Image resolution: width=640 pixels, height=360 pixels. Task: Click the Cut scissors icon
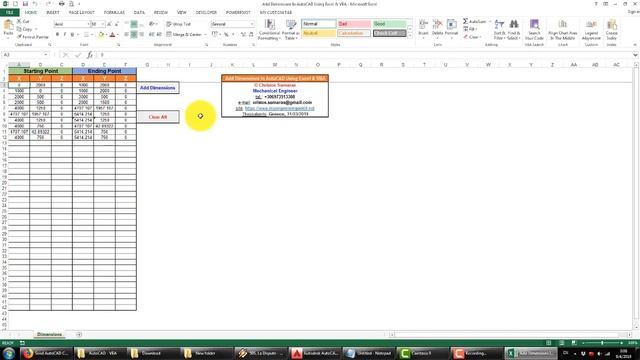pos(19,21)
